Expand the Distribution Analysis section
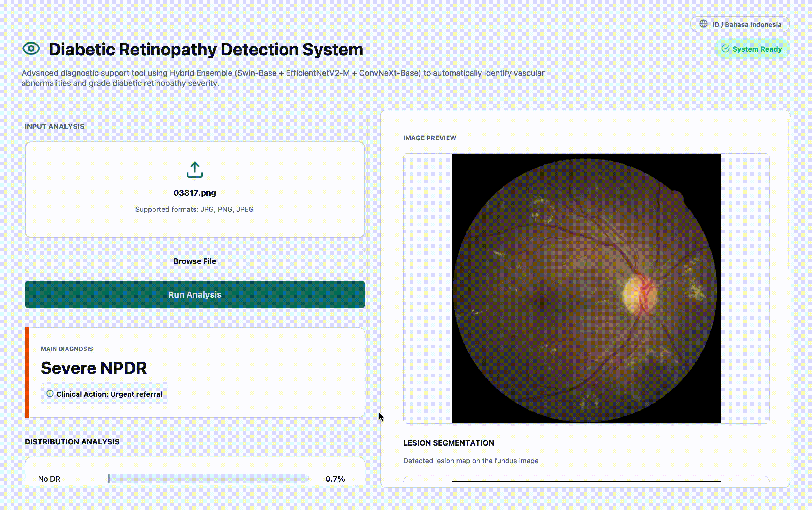This screenshot has width=812, height=510. click(x=72, y=441)
